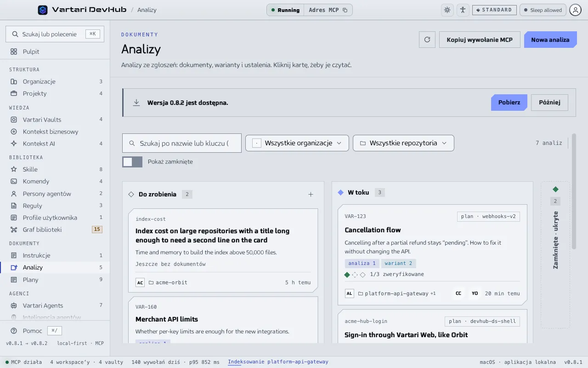Open the Merchant API limits card

pyautogui.click(x=223, y=320)
